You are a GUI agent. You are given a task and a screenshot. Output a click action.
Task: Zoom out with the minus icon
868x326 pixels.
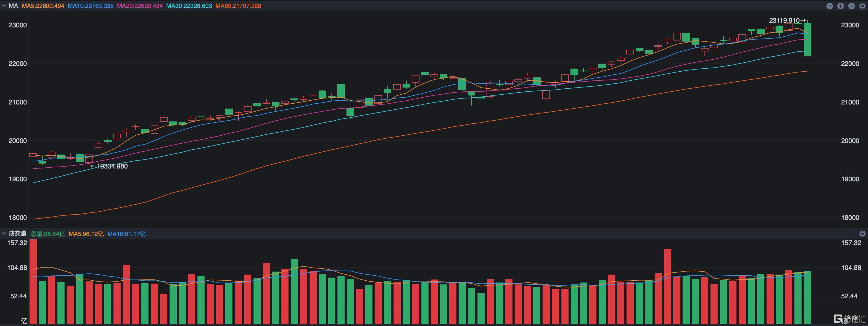(852, 6)
